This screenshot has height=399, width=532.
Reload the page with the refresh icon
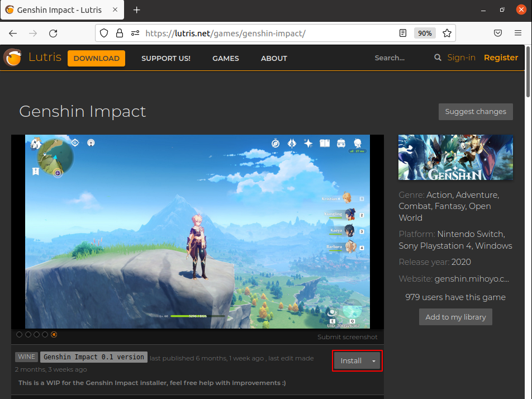click(x=53, y=34)
